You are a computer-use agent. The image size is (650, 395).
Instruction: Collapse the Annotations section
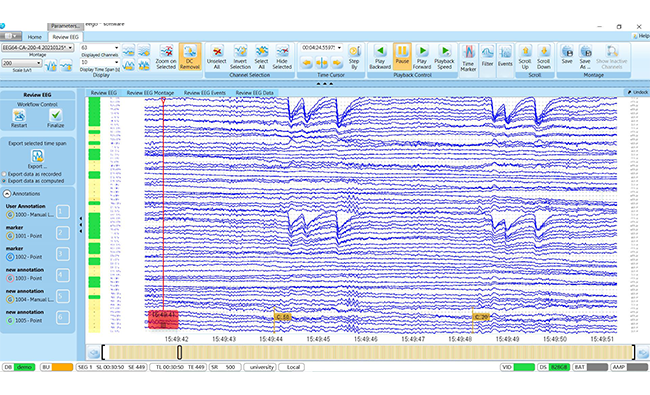tap(7, 194)
